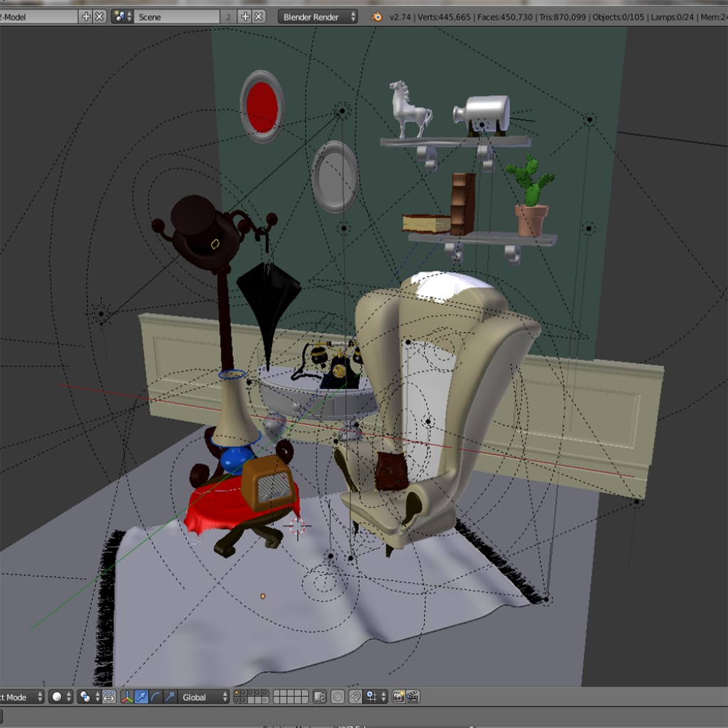The width and height of the screenshot is (728, 728).
Task: Click the Scene browse datablock icon
Action: (x=122, y=16)
